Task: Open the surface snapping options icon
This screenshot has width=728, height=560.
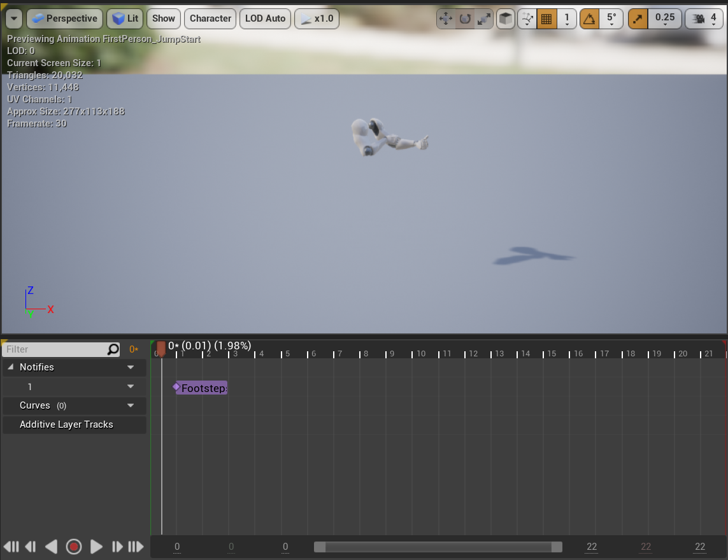Action: 527,19
